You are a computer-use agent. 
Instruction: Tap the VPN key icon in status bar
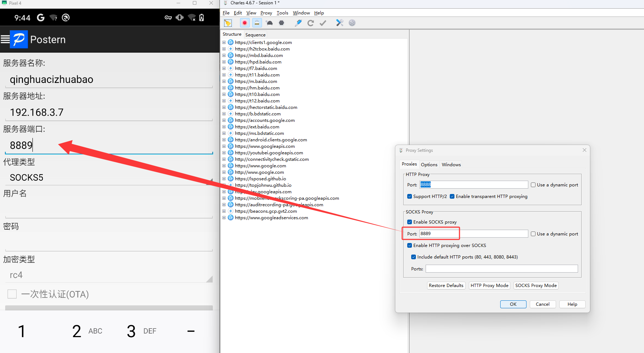(168, 18)
